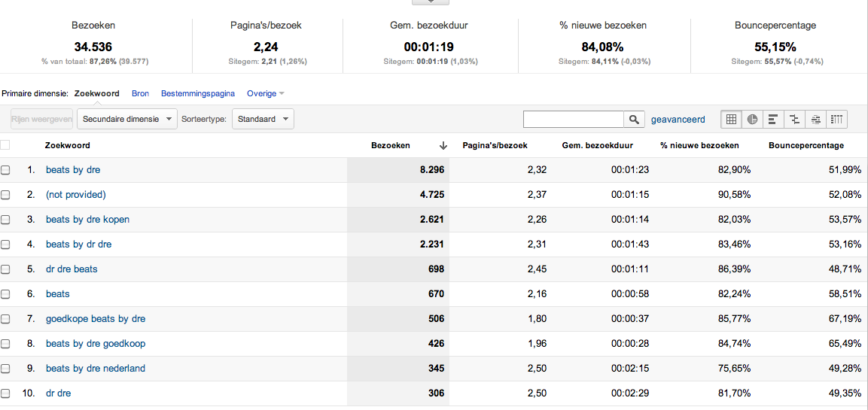Open keyword link beats by dr dre

coord(78,244)
